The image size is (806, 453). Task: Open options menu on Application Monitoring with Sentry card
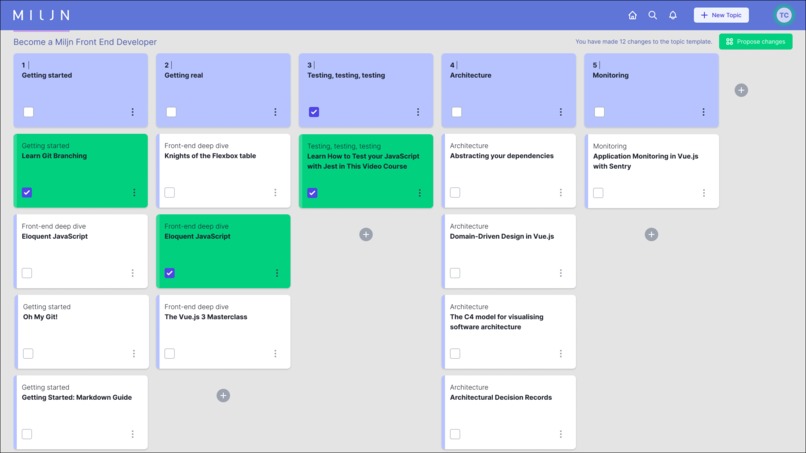pyautogui.click(x=704, y=193)
